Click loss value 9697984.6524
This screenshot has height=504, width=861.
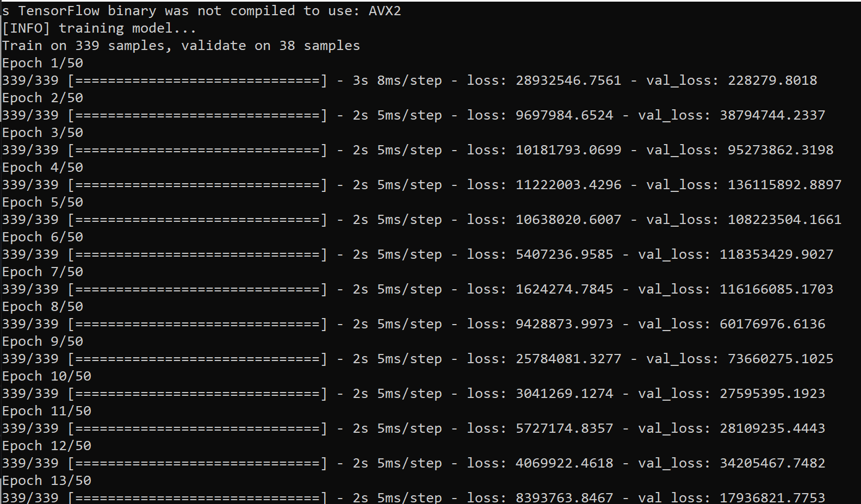pyautogui.click(x=565, y=115)
